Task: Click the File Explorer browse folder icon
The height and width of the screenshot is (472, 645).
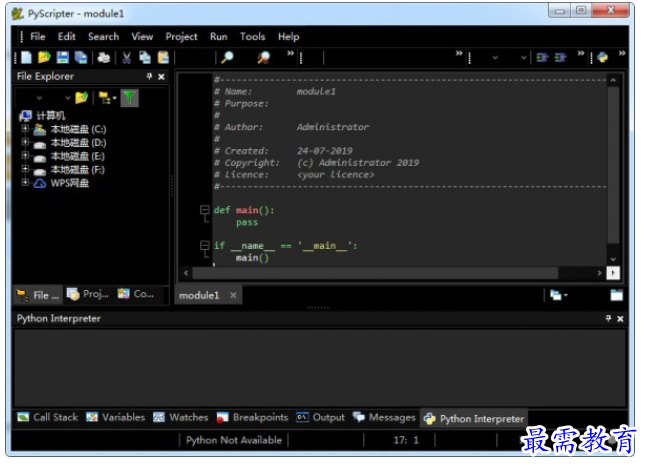Action: click(x=81, y=98)
